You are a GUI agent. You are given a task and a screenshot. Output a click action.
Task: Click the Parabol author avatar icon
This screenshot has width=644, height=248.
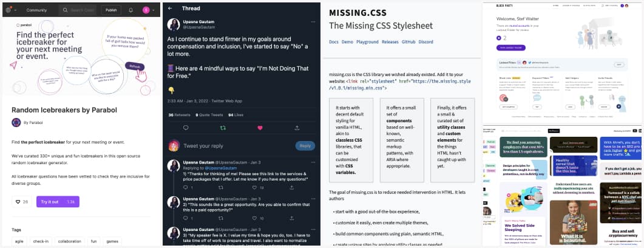[16, 122]
